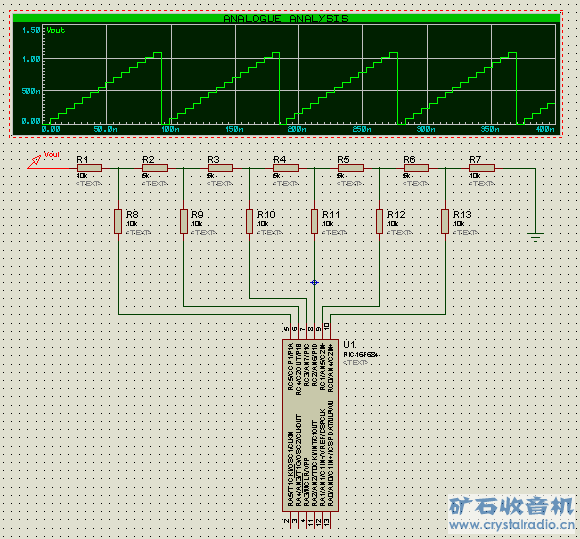Viewport: 580px width, 539px height.
Task: Click the 1.50 y-axis label
Action: (x=31, y=30)
